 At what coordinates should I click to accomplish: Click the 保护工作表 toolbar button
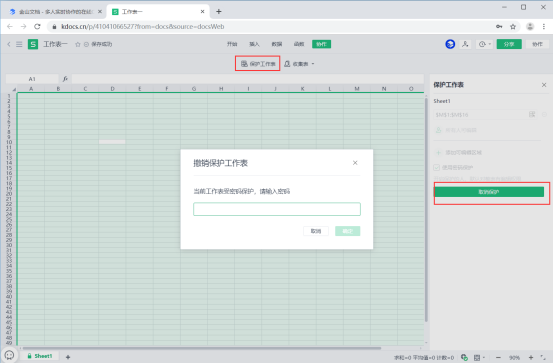tap(258, 63)
